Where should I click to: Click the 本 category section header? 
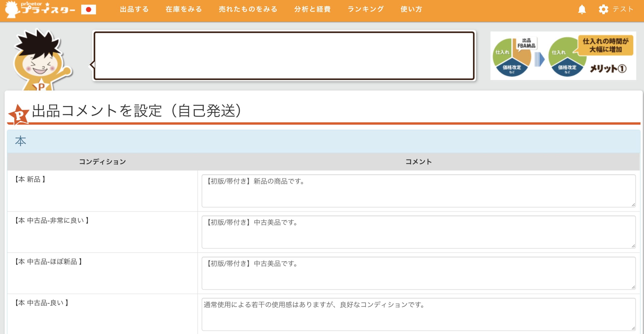(324, 141)
